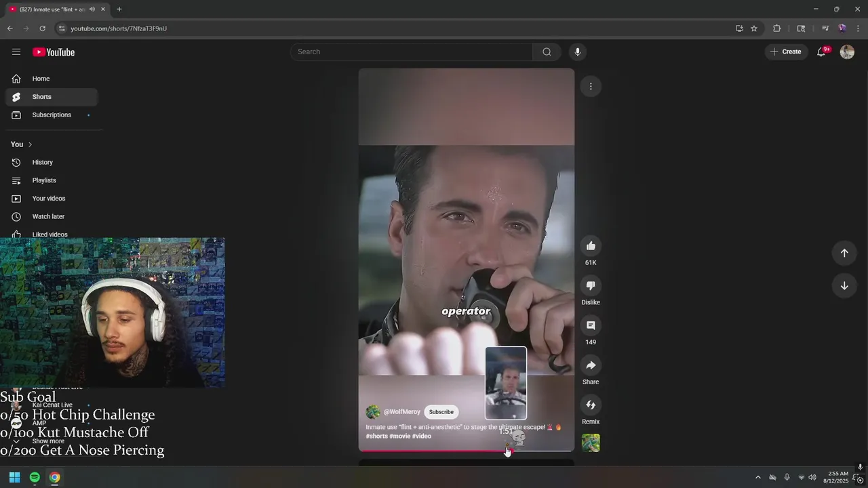Open the YouTube hamburger guide menu

pyautogui.click(x=16, y=52)
